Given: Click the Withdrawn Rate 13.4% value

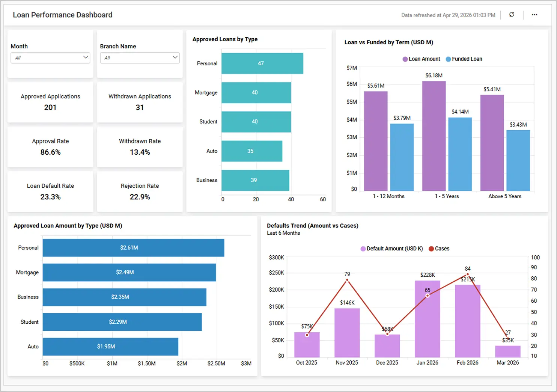Looking at the screenshot, I should (x=140, y=152).
